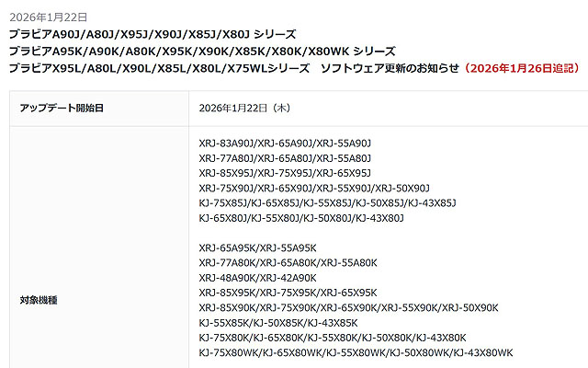Click the XRJ-48A90K/XRJ-42A90K model line
The height and width of the screenshot is (368, 588).
tap(257, 277)
